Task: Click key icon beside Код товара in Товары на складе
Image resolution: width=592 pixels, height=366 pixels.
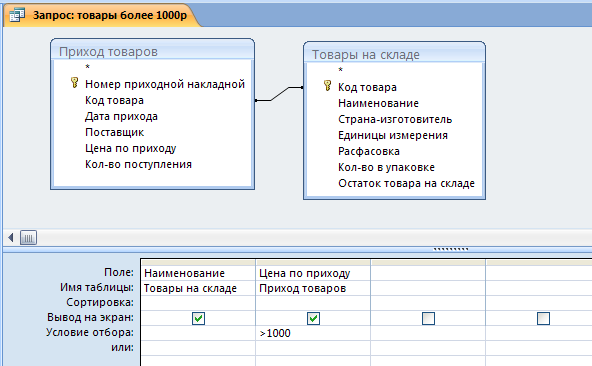Action: point(328,86)
